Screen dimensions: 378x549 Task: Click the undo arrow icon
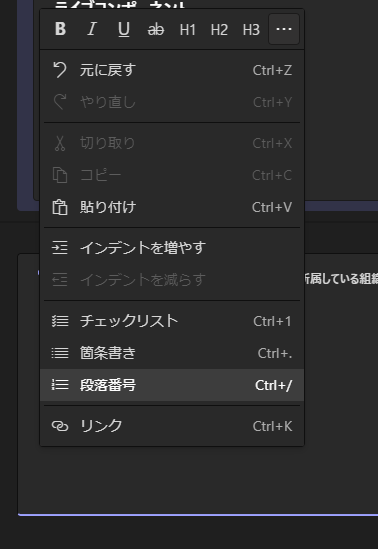coord(60,70)
